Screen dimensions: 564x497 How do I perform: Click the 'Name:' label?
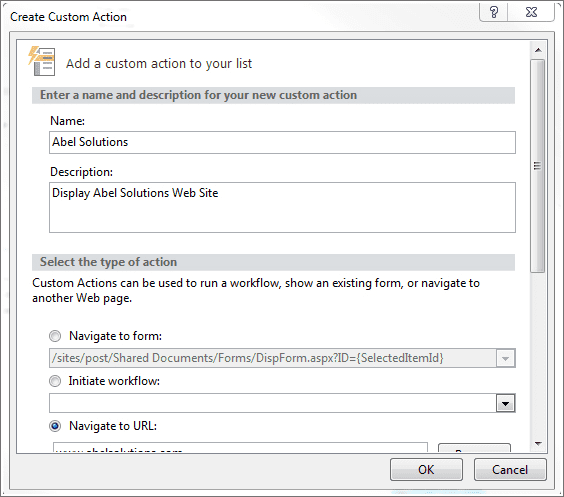point(67,121)
